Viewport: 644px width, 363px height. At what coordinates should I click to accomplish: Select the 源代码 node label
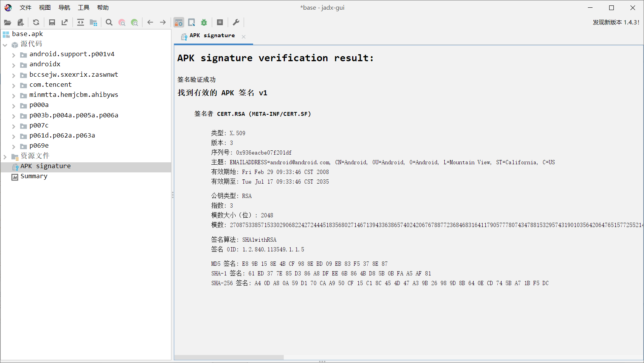pos(31,44)
